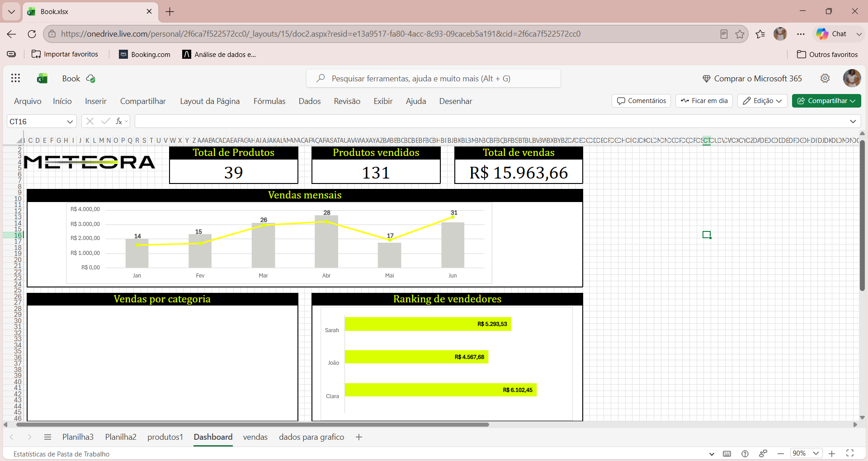Zoom out with minus button
The height and width of the screenshot is (461, 868).
(x=781, y=453)
